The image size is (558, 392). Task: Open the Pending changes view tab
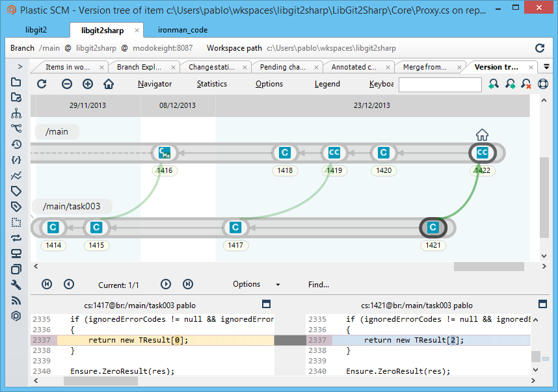coord(283,67)
